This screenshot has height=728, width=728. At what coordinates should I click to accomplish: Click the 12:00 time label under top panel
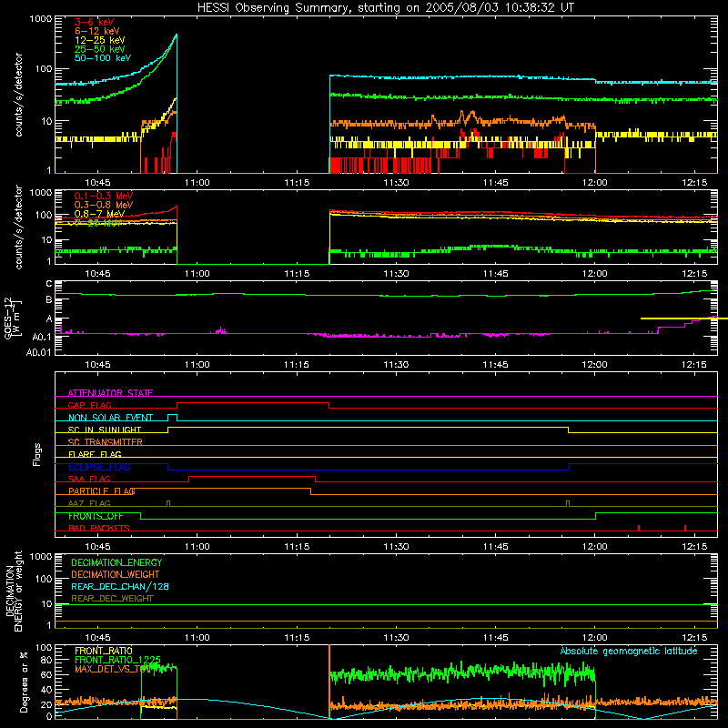595,183
